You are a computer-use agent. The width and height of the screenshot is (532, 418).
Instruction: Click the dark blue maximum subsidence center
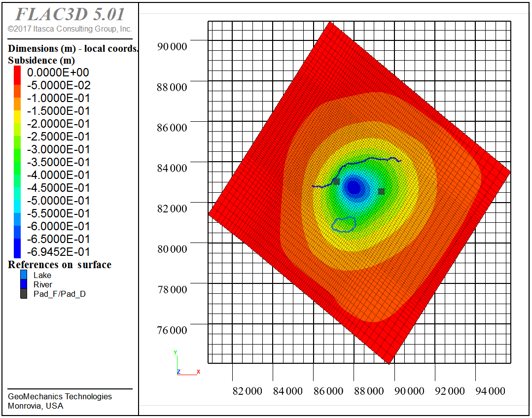[x=354, y=187]
